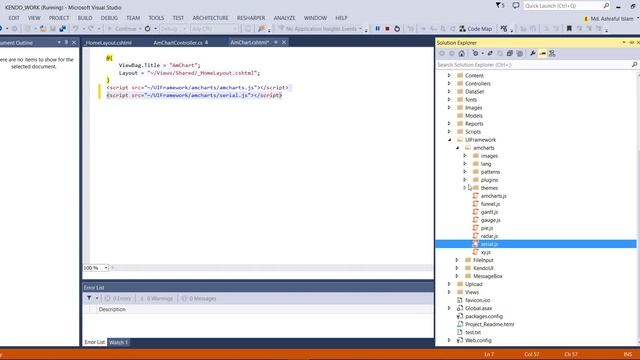Restart the debug session

point(397,29)
